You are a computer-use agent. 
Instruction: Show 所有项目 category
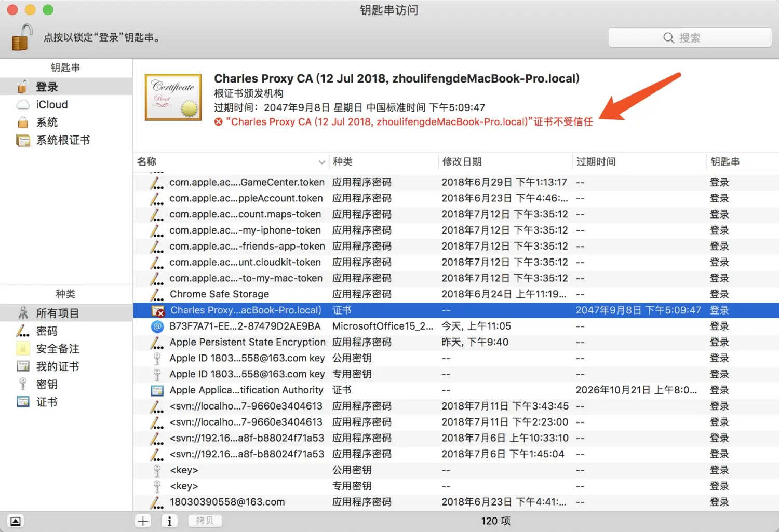[66, 313]
